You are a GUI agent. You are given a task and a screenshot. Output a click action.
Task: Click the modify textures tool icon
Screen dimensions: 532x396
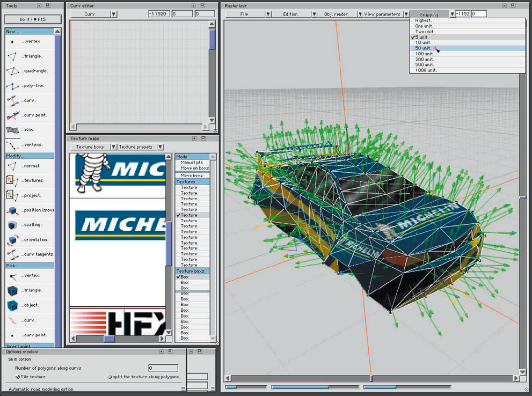[x=12, y=180]
